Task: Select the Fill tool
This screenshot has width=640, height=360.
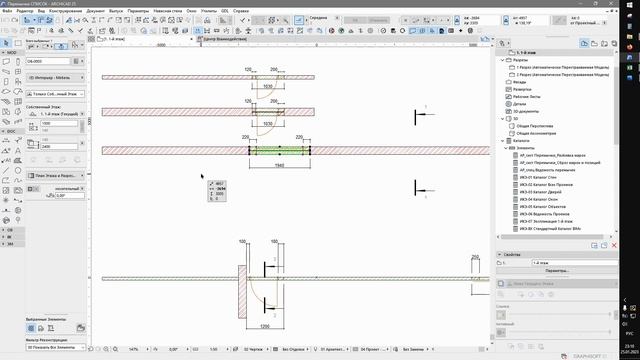Action: pos(18,160)
